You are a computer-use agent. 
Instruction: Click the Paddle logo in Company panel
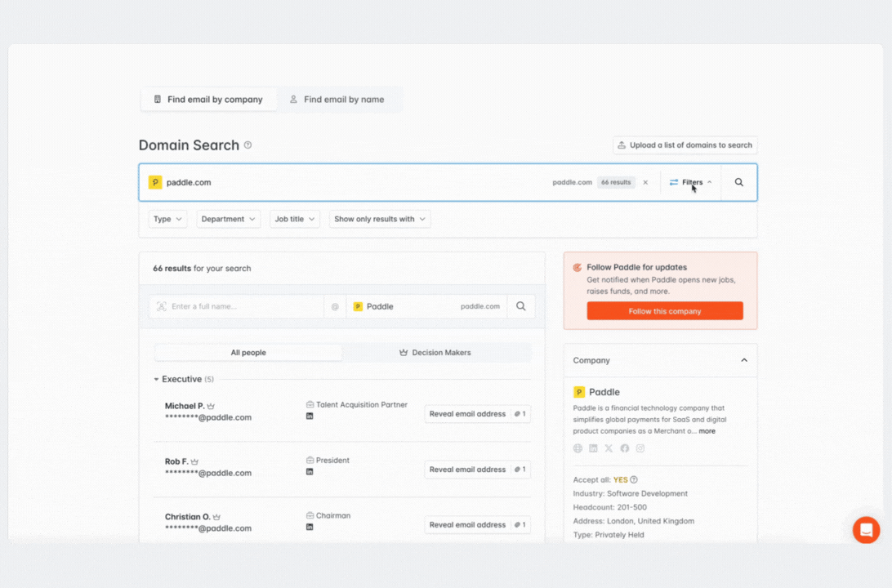pos(578,392)
